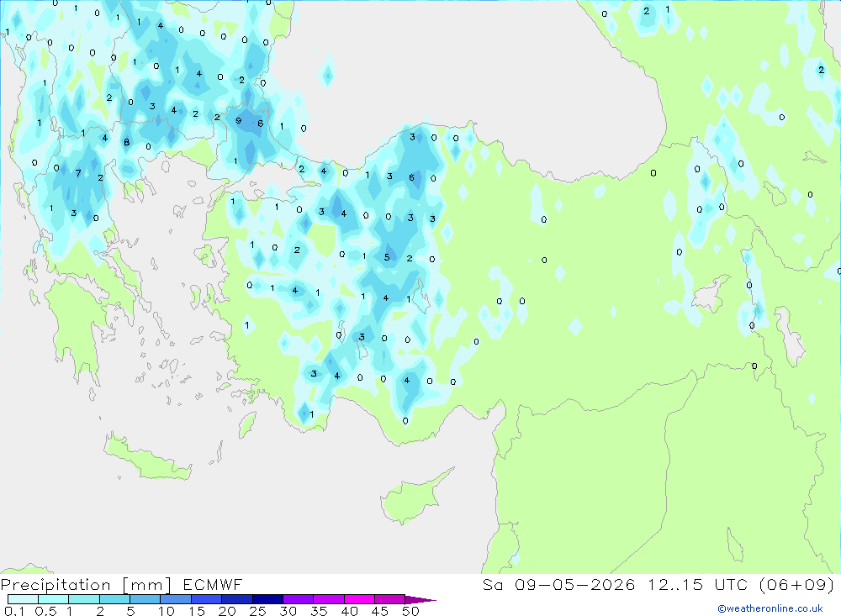Click the date '09-05-2026' text
The height and width of the screenshot is (616, 841).
[575, 584]
